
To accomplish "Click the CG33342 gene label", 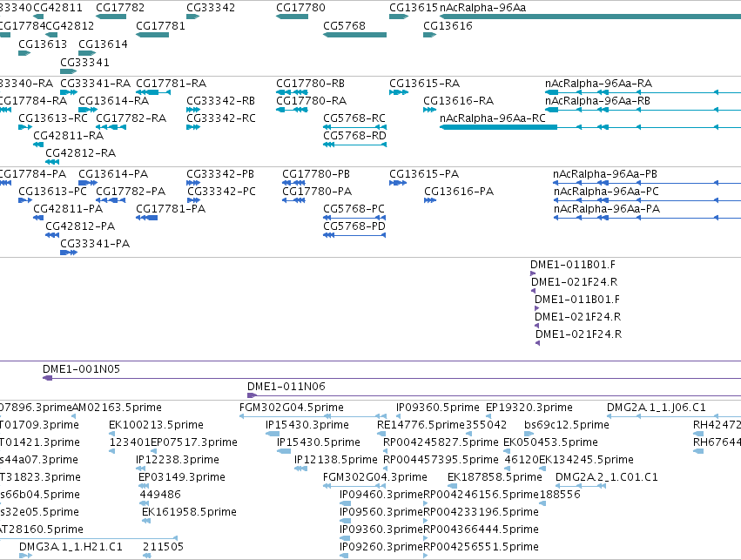I will pyautogui.click(x=211, y=8).
